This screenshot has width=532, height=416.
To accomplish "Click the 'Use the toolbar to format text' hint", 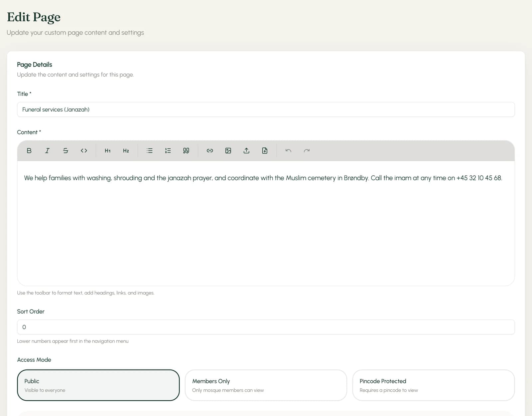I will click(86, 293).
